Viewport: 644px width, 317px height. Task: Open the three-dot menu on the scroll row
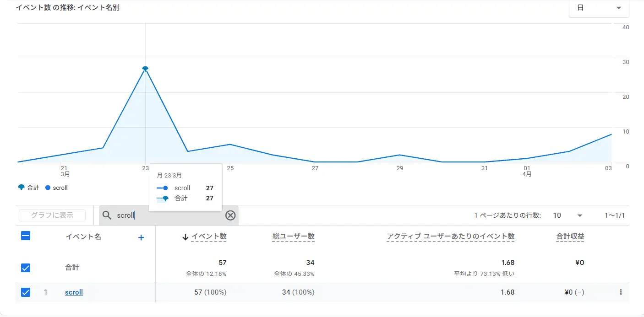coord(621,292)
